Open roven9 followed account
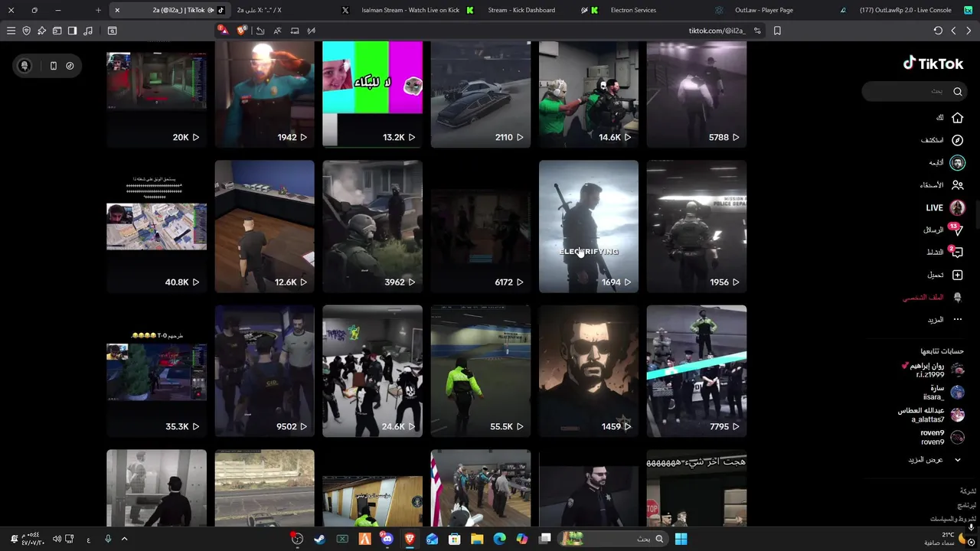This screenshot has height=551, width=980. [942, 437]
